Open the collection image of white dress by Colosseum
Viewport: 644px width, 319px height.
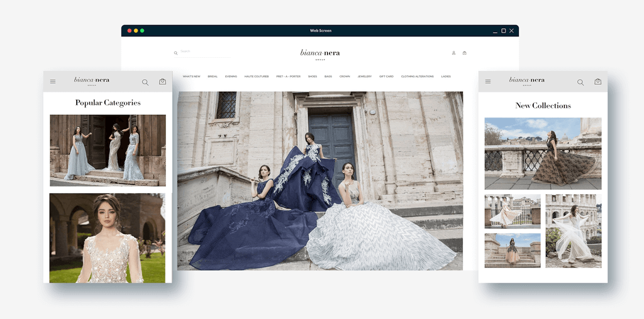[574, 231]
